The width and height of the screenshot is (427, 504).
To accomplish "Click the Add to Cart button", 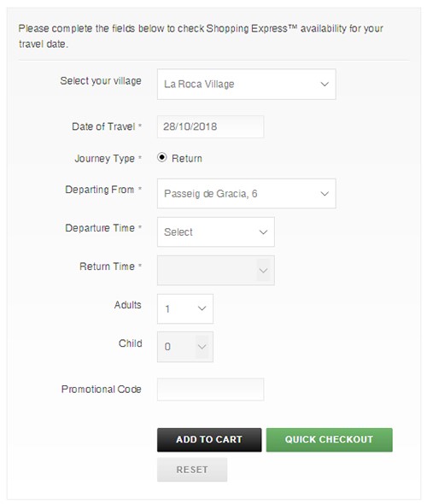I will click(x=209, y=440).
